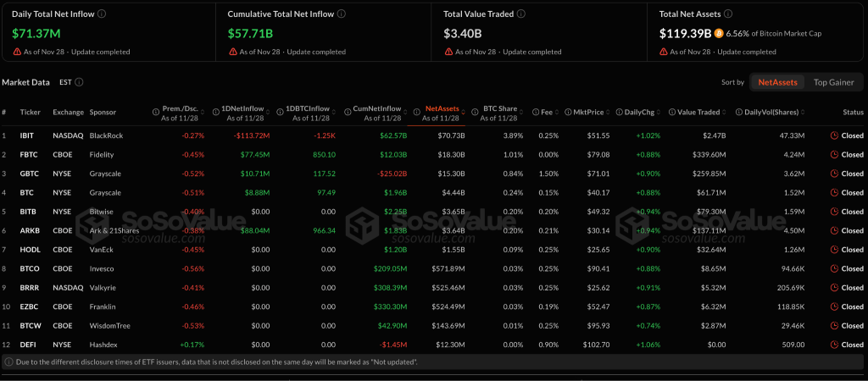
Task: Open info icon beside Total Net Assets
Action: pyautogui.click(x=728, y=14)
